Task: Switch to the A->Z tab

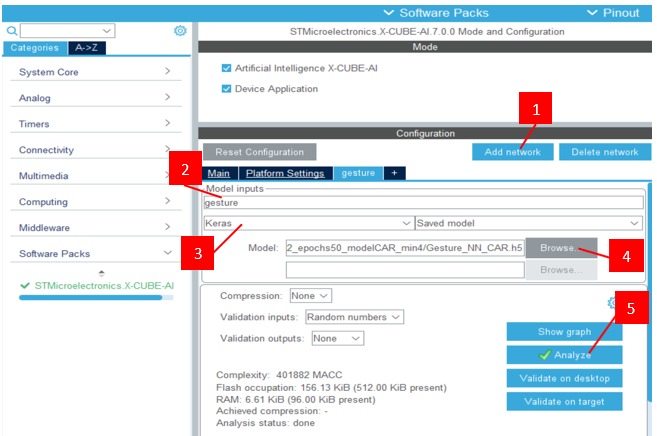Action: pyautogui.click(x=87, y=48)
